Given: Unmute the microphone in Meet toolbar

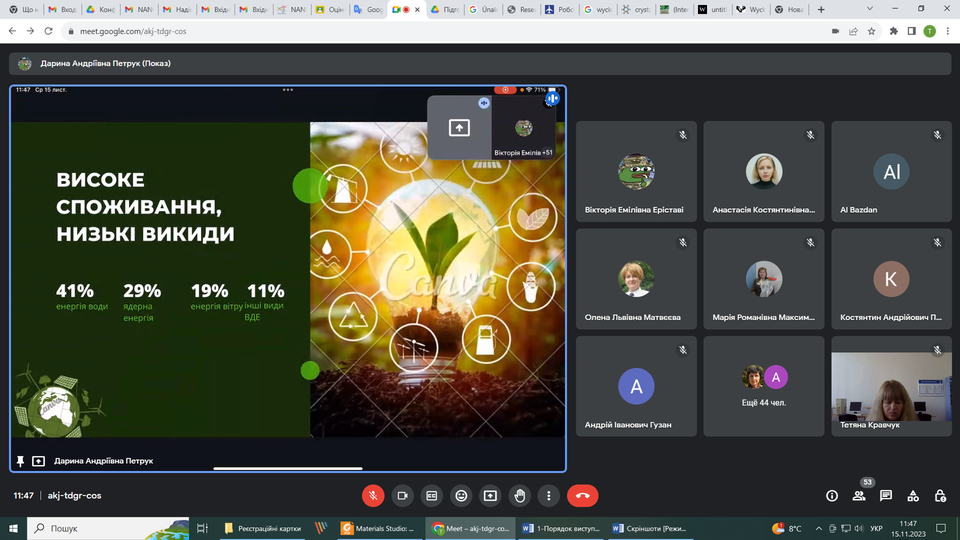Looking at the screenshot, I should [373, 495].
